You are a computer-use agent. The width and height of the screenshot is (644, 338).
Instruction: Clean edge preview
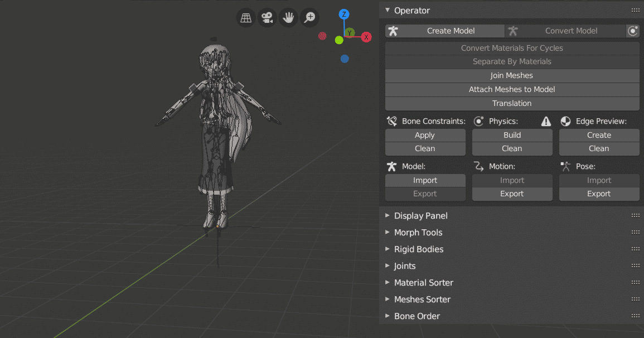[x=599, y=149]
